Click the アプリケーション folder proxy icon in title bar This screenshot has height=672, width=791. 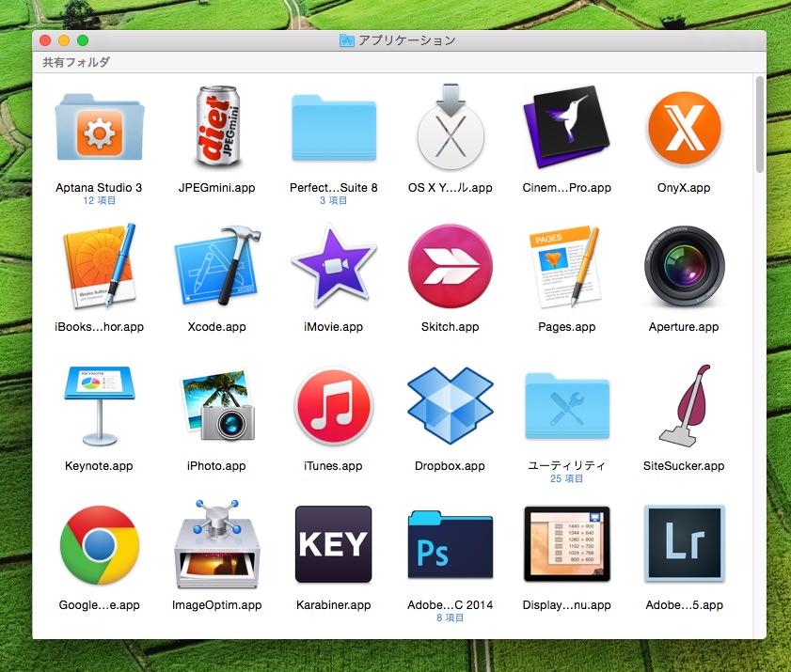tap(346, 40)
